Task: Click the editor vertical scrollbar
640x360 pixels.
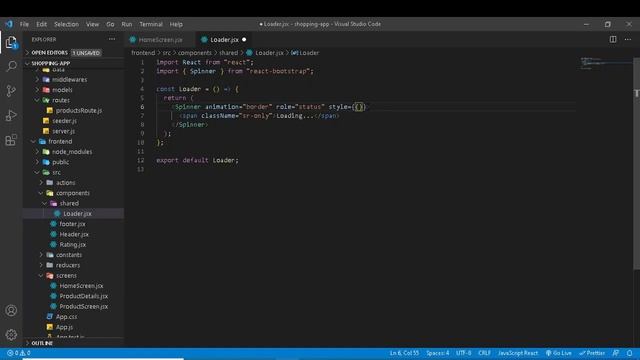Action: [636, 163]
